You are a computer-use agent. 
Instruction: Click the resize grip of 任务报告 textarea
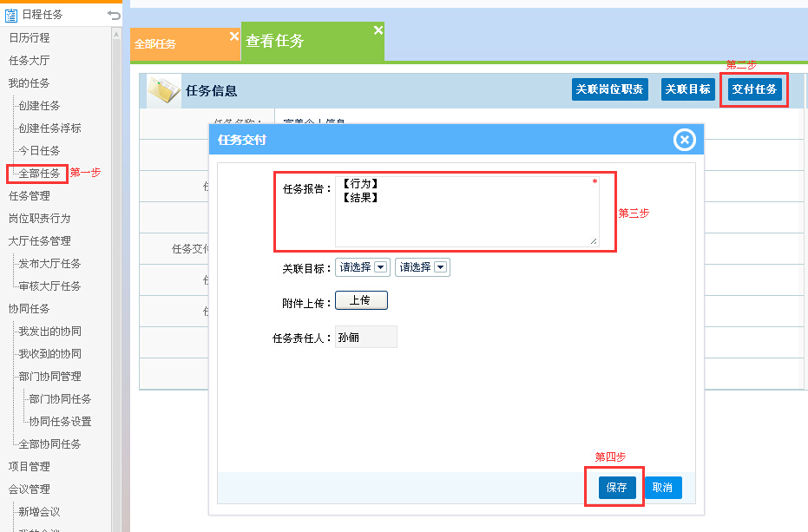[x=594, y=240]
